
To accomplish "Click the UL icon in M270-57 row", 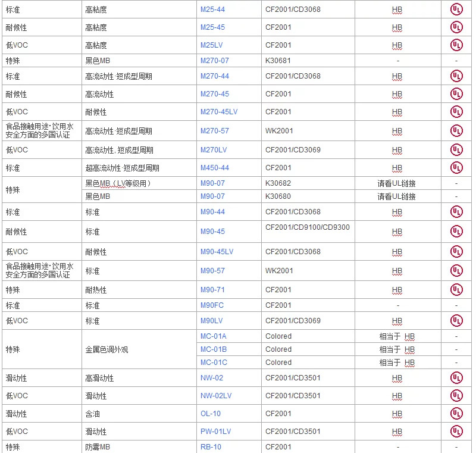I will pyautogui.click(x=456, y=131).
